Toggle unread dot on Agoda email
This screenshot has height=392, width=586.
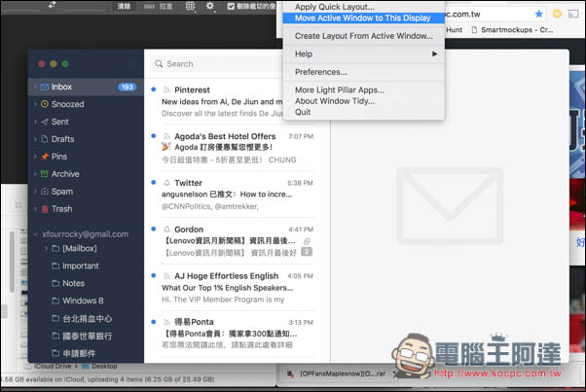coord(153,136)
